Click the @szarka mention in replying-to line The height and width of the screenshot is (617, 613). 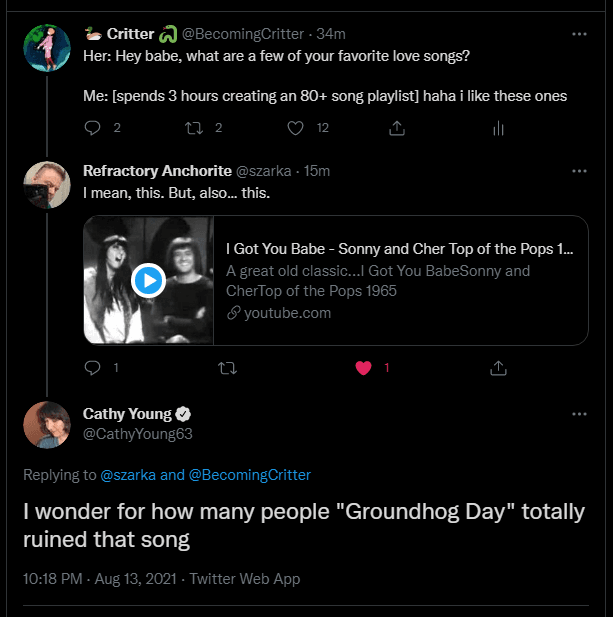point(128,475)
